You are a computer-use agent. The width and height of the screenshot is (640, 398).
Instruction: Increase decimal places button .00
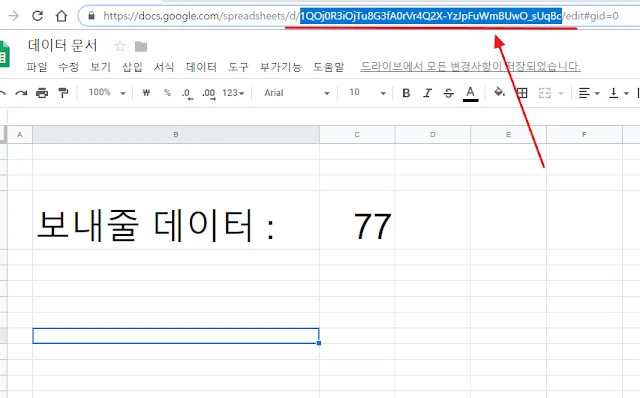click(209, 94)
